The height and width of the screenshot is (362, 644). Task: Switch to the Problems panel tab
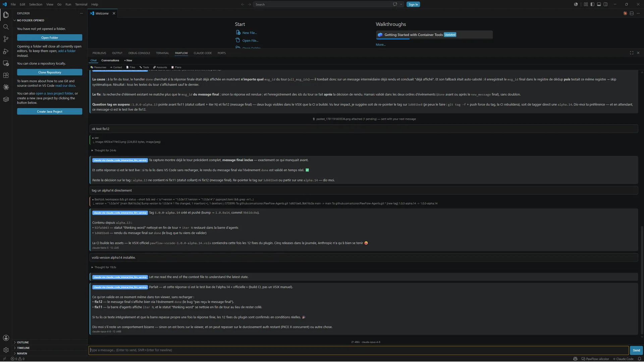click(x=99, y=53)
